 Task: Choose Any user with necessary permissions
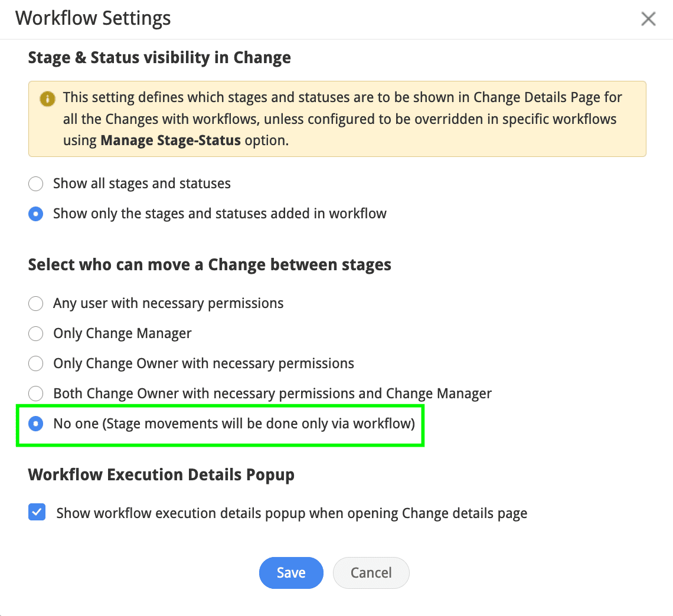point(35,303)
